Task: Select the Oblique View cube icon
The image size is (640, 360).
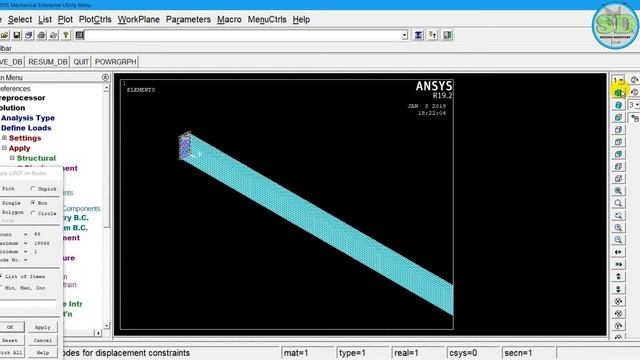Action: point(618,105)
